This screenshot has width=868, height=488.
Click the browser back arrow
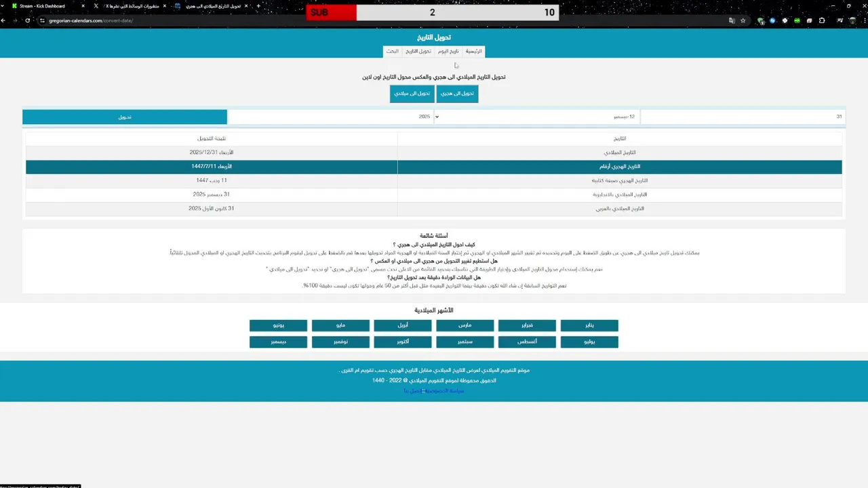click(x=3, y=20)
